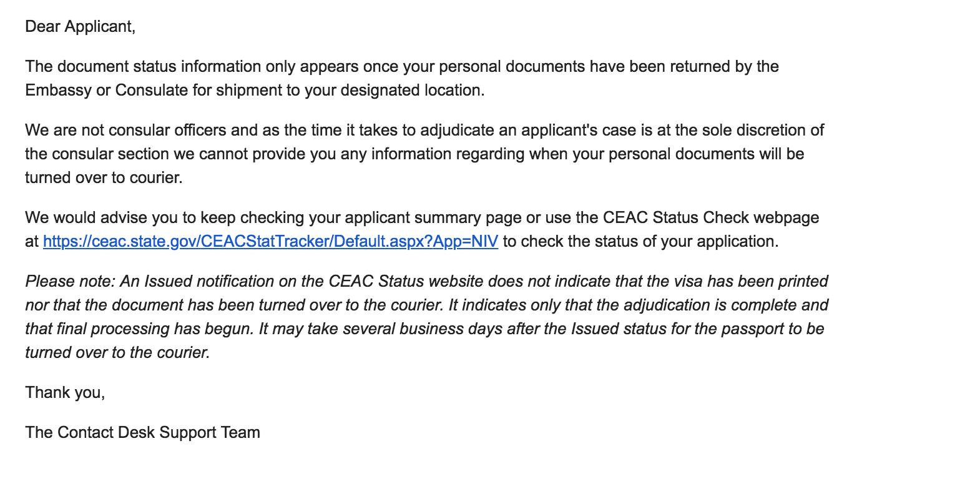Image resolution: width=980 pixels, height=481 pixels.
Task: Click the line starting 'the consular section we cannot'
Action: pyautogui.click(x=414, y=154)
